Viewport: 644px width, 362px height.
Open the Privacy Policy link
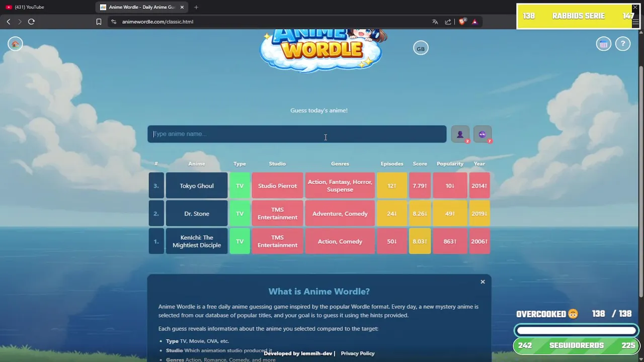(358, 353)
